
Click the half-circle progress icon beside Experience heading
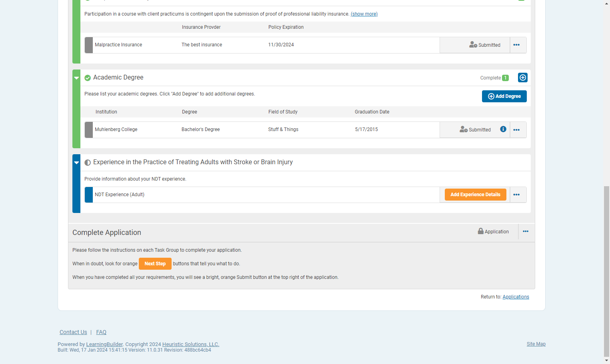click(x=88, y=163)
